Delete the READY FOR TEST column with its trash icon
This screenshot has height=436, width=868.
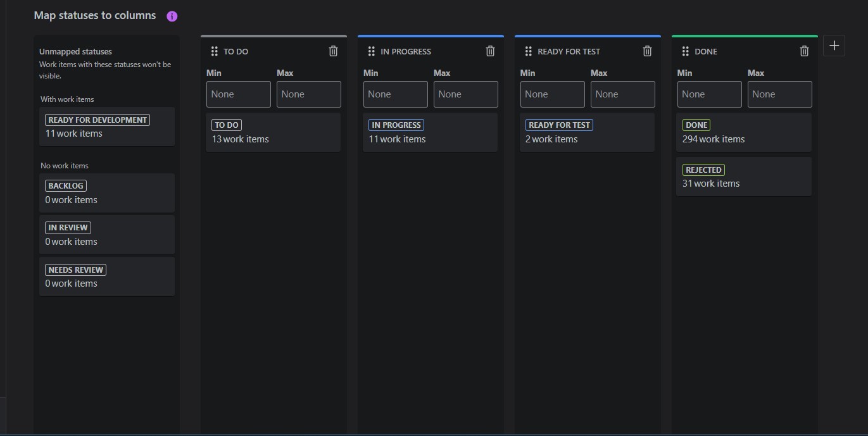pyautogui.click(x=647, y=51)
